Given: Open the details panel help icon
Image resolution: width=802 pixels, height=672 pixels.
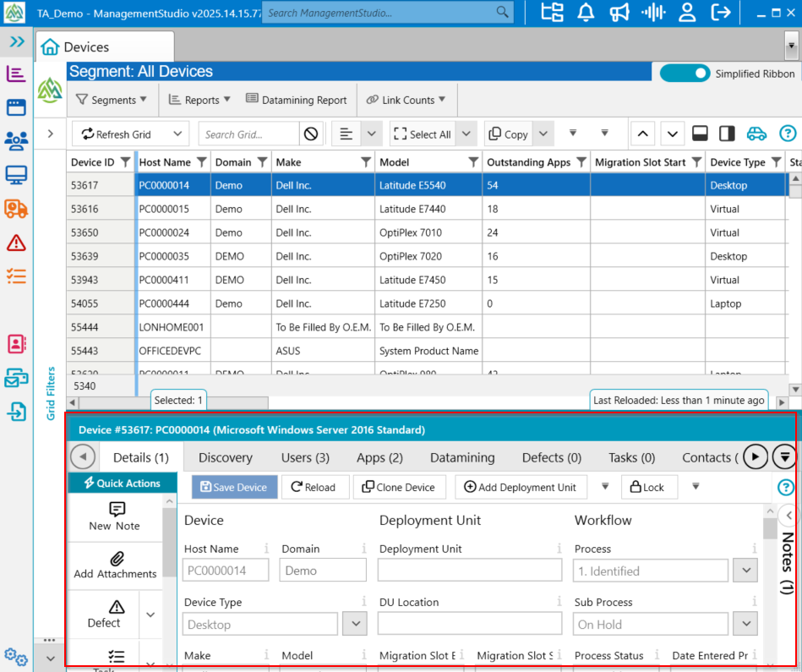Looking at the screenshot, I should point(785,488).
